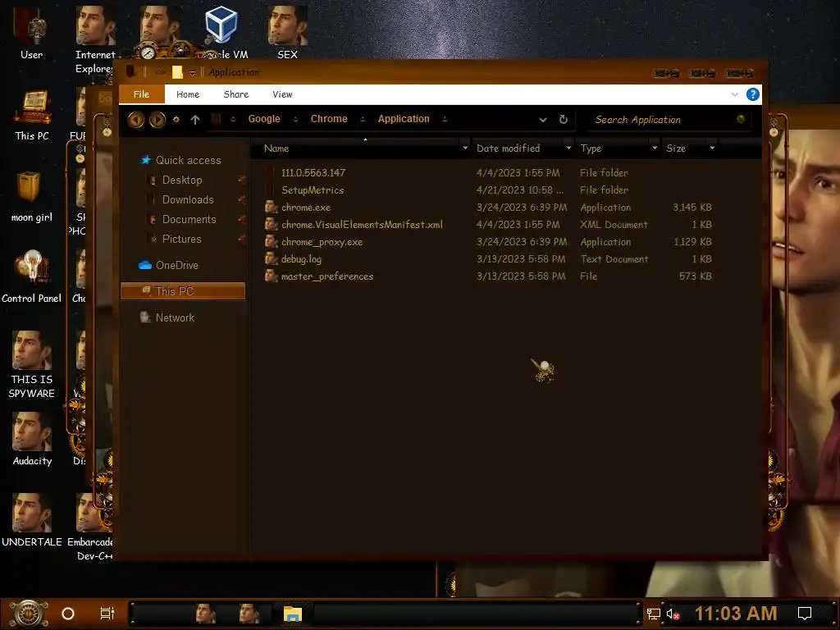Screen dimensions: 840x630
Task: Select debug.log file icon
Action: (x=271, y=258)
